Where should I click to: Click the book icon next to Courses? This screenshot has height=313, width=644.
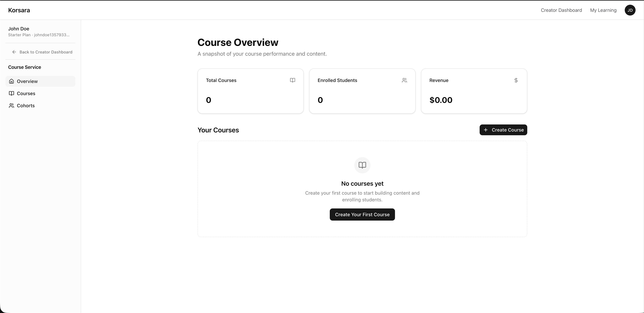click(11, 93)
